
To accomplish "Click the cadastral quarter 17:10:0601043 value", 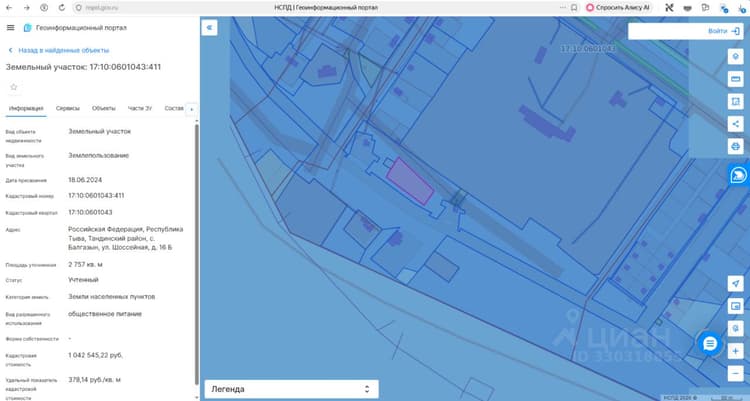I will click(x=90, y=212).
